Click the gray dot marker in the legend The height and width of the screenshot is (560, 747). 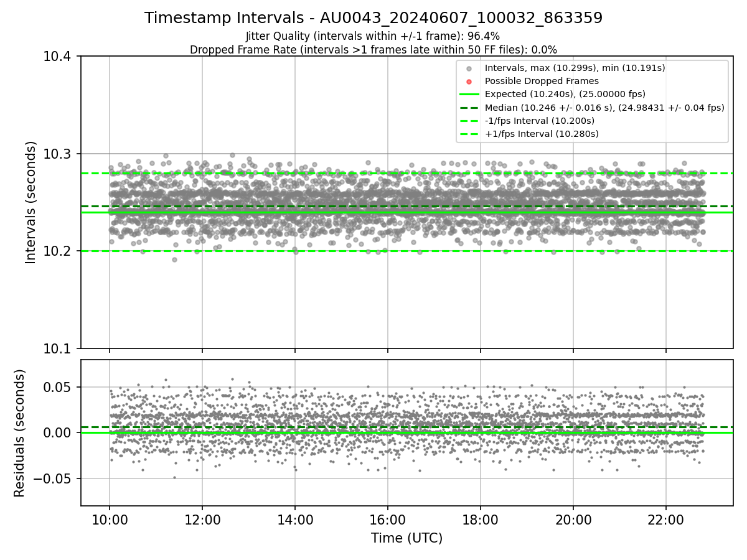(x=469, y=68)
